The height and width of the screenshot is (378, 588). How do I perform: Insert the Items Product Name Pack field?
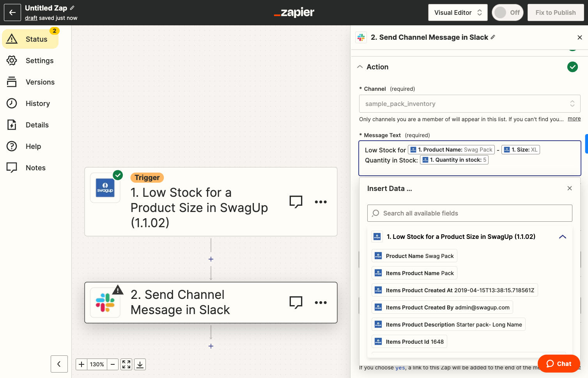point(414,273)
